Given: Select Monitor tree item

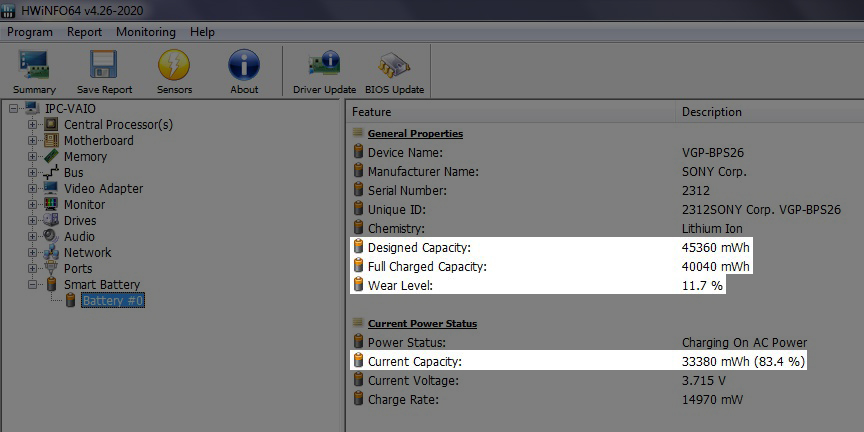Looking at the screenshot, I should [84, 204].
